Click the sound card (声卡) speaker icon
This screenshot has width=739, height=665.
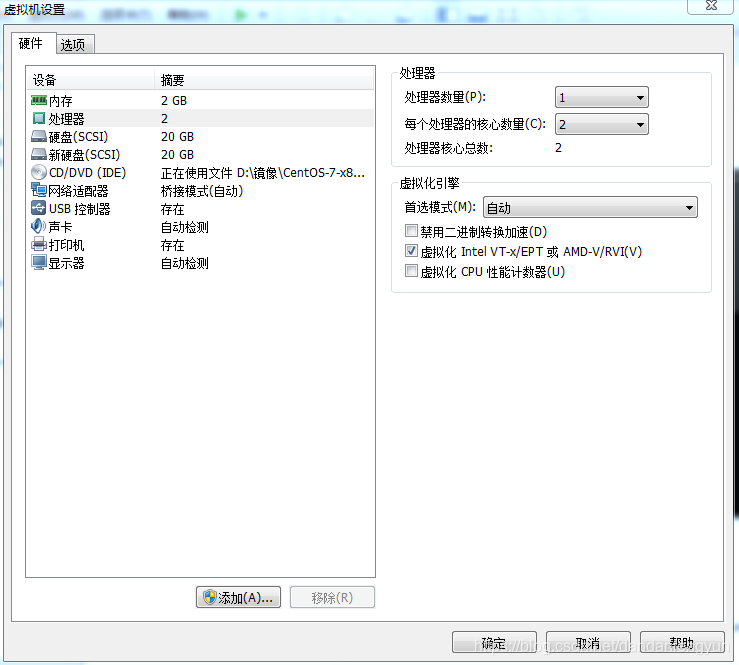pyautogui.click(x=39, y=227)
